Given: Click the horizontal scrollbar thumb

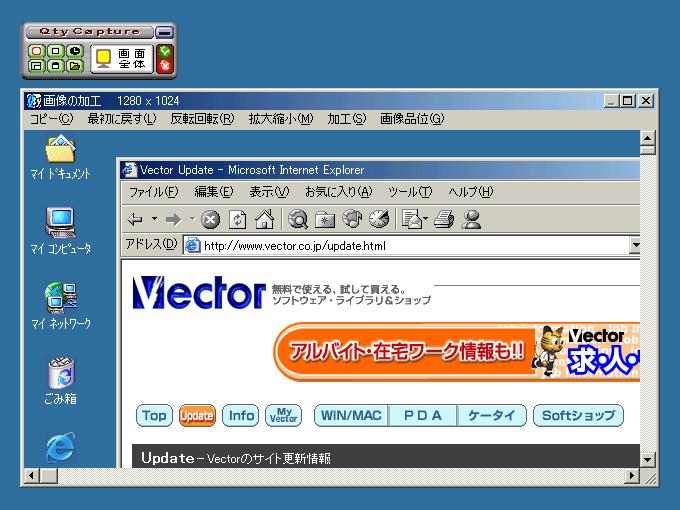Looking at the screenshot, I should tap(49, 476).
